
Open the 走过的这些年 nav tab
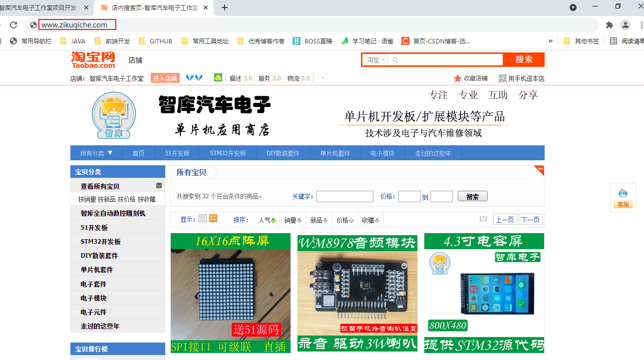click(x=433, y=153)
